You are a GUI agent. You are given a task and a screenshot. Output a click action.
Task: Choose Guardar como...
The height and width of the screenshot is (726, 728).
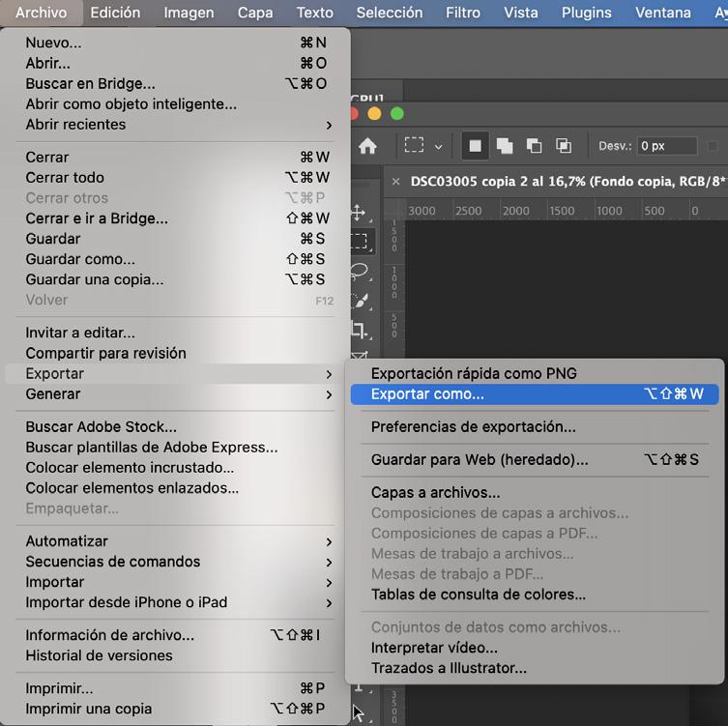[x=176, y=259]
